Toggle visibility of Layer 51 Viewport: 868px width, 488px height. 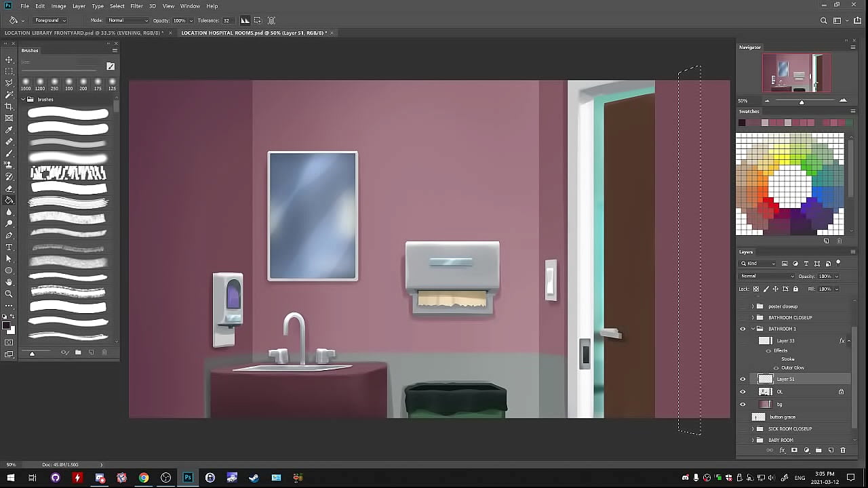[743, 380]
